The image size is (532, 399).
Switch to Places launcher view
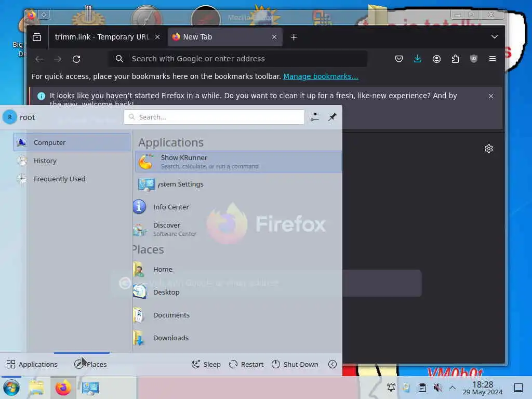[x=90, y=364]
